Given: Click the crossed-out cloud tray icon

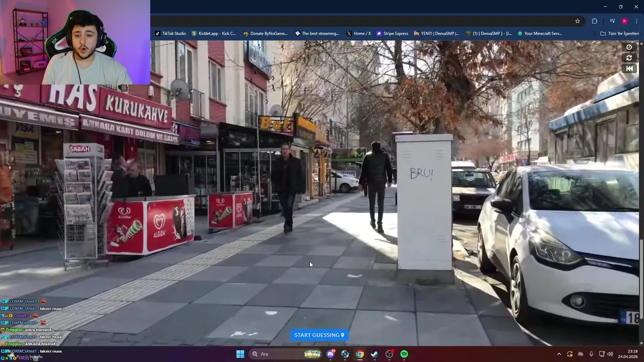Looking at the screenshot, I should coord(581,354).
